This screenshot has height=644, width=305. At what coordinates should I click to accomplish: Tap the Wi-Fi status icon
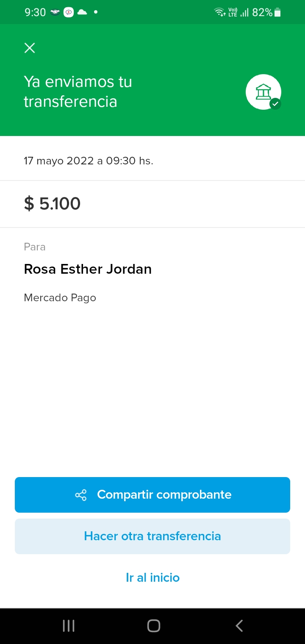click(220, 12)
